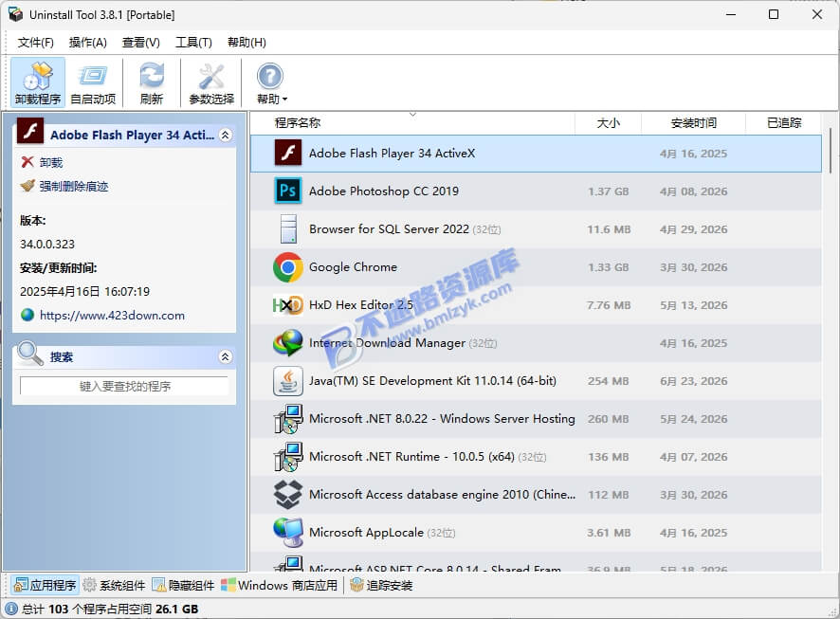Select the Internet Download Manager name
This screenshot has width=840, height=619.
tap(387, 343)
